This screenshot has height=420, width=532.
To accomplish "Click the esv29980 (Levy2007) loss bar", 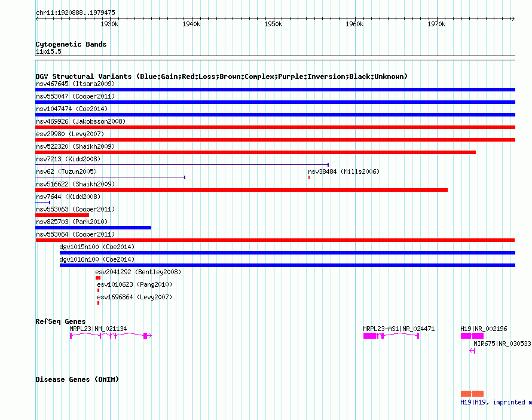I will [275, 140].
